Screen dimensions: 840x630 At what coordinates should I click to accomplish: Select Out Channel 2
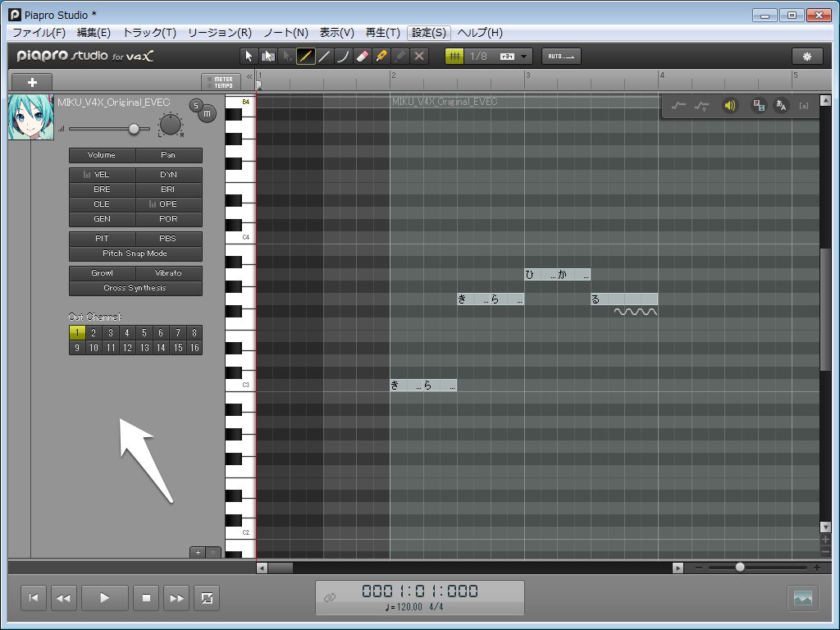94,333
